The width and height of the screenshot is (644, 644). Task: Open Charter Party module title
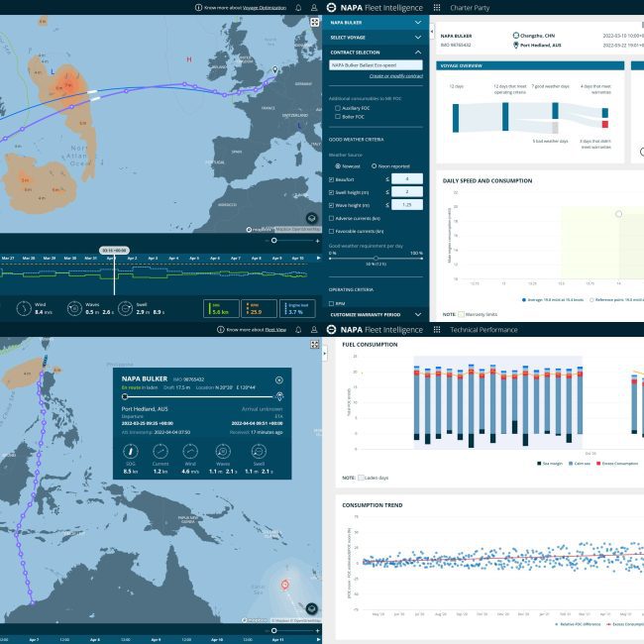pyautogui.click(x=470, y=7)
